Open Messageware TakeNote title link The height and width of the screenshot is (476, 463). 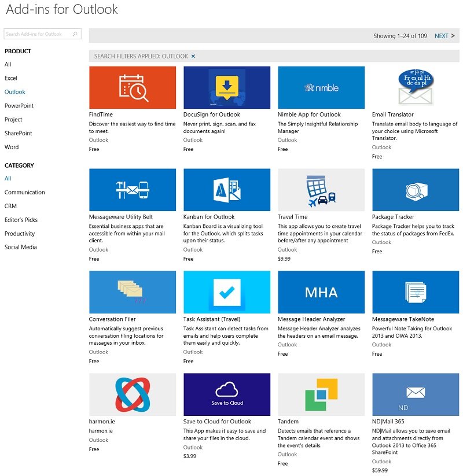pyautogui.click(x=403, y=319)
